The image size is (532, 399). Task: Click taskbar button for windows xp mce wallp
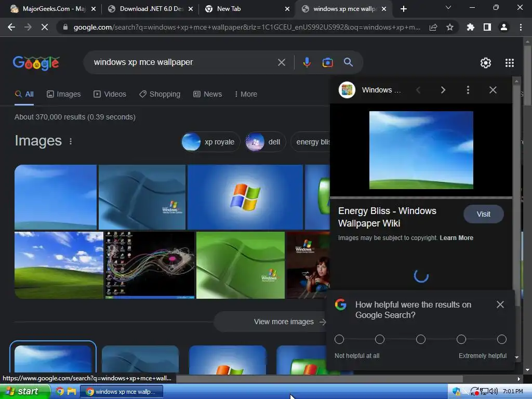[122, 392]
